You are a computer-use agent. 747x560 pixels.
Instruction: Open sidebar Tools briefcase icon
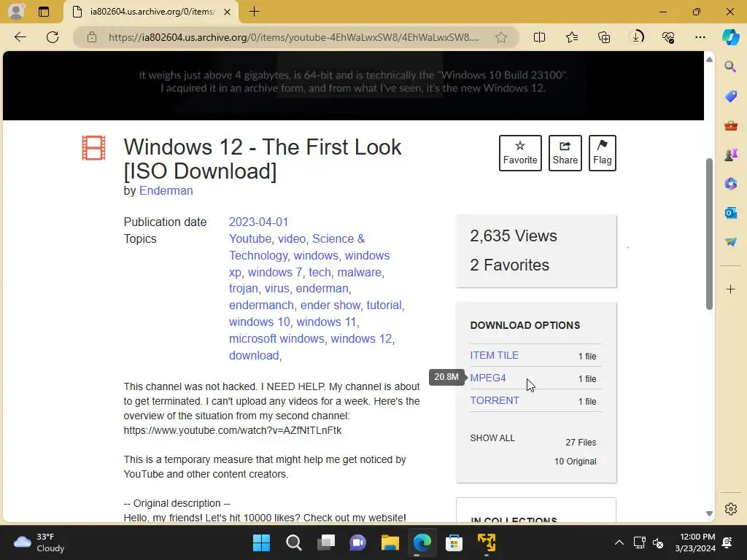[x=730, y=125]
